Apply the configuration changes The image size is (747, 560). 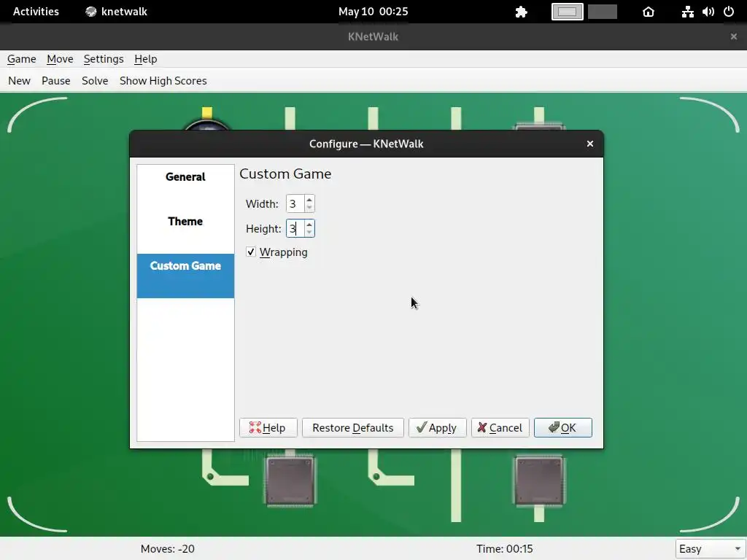pos(438,427)
